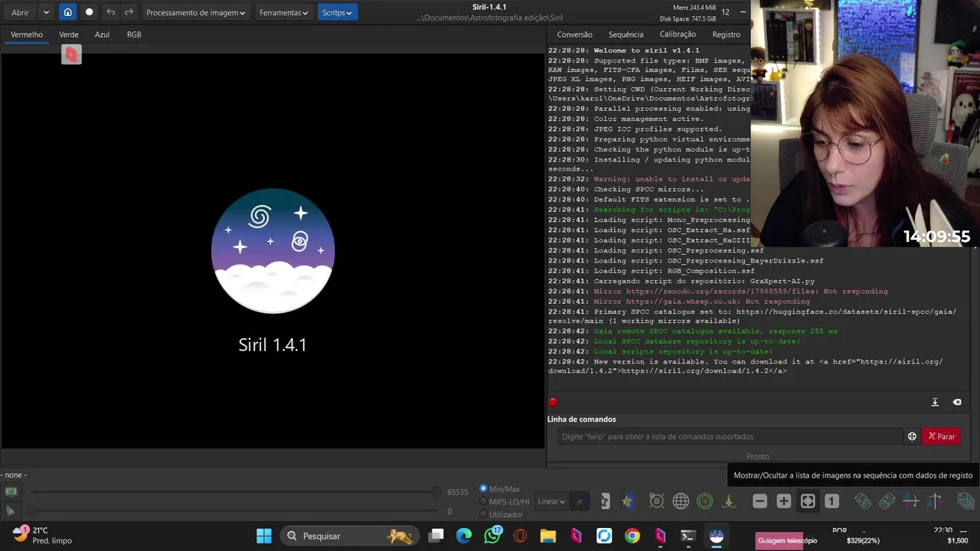980x551 pixels.
Task: Show celestial grid globe icon
Action: [681, 501]
